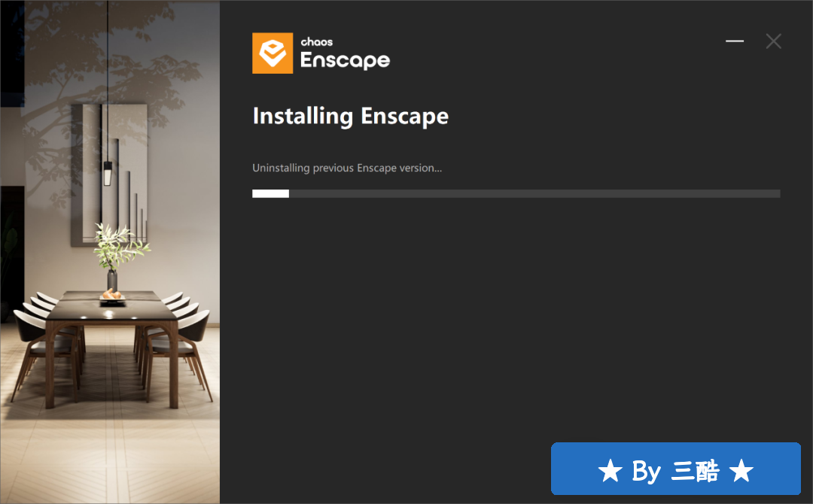The image size is (813, 504).
Task: Minimize the Enscape installer window
Action: click(734, 41)
